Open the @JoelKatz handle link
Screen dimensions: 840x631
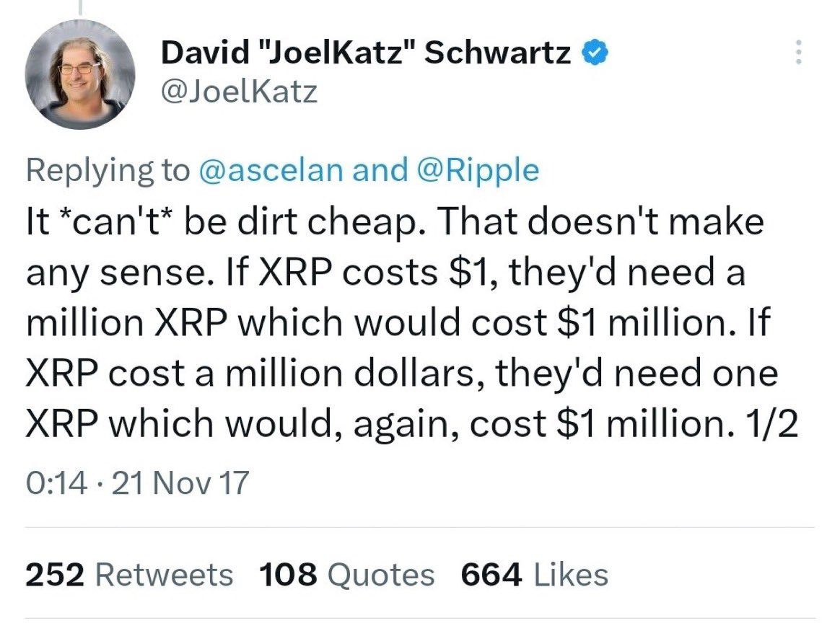click(x=239, y=92)
